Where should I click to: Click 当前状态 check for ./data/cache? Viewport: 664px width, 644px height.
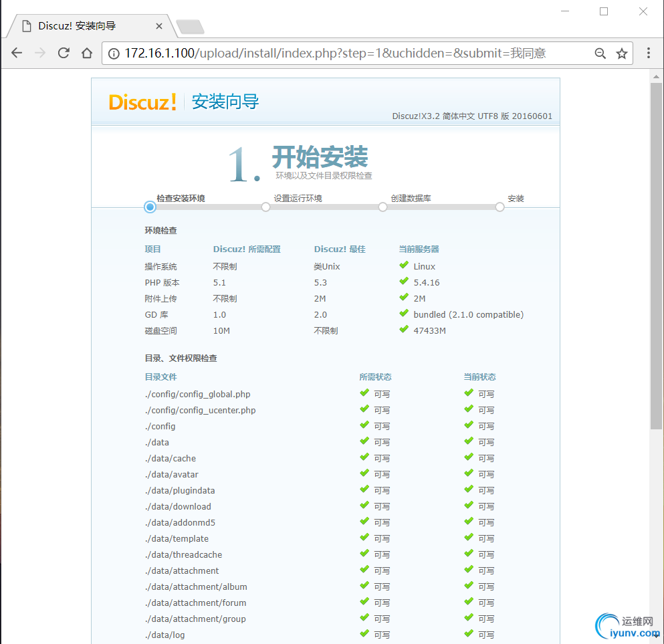click(x=468, y=457)
